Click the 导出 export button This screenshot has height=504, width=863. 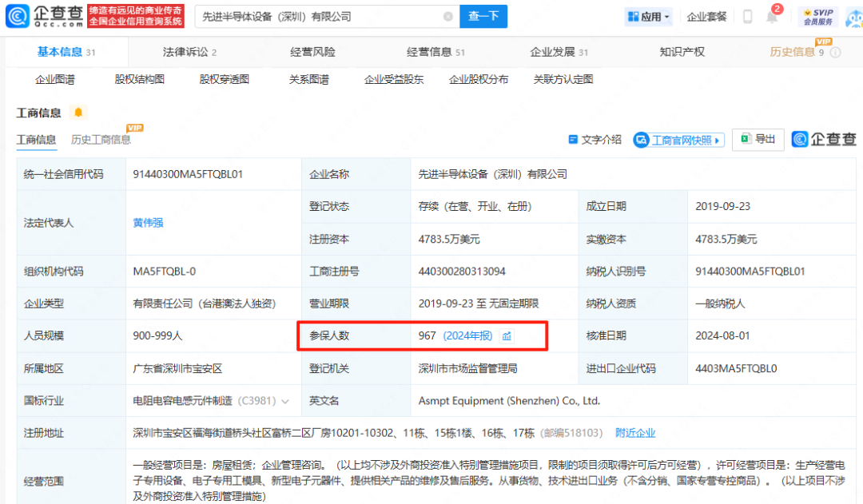coord(758,139)
